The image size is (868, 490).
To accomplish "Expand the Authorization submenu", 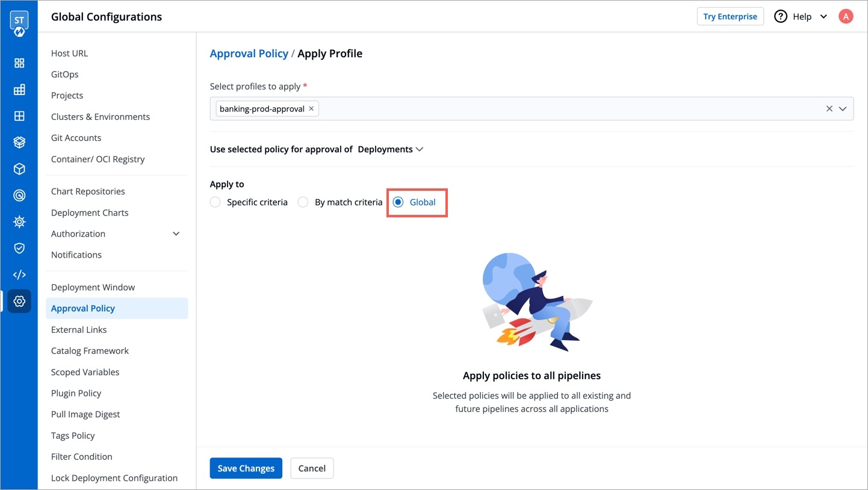I will (176, 234).
